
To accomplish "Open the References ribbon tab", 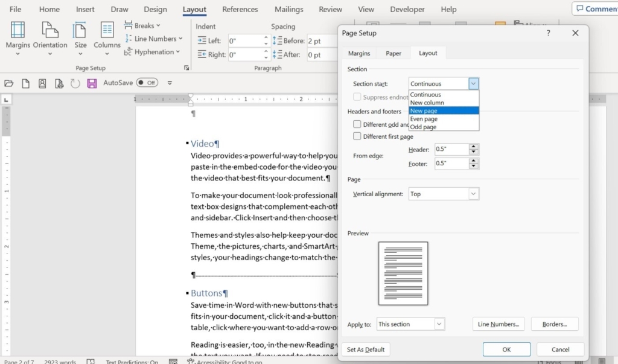I will point(240,9).
